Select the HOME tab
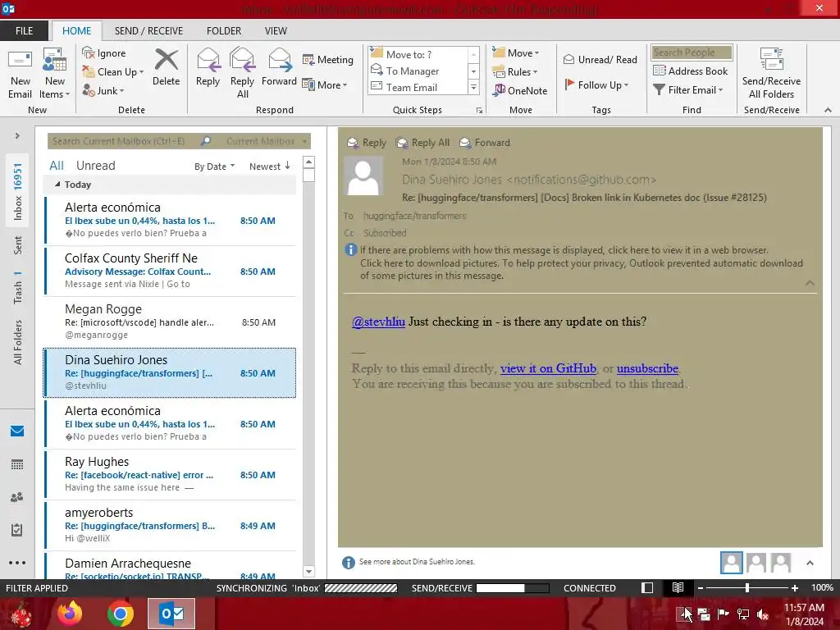Screen dimensions: 840x630 pos(76,30)
